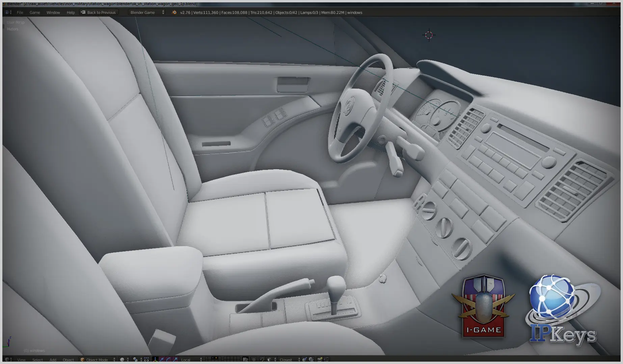Click the pivot point selector icon

click(x=135, y=360)
